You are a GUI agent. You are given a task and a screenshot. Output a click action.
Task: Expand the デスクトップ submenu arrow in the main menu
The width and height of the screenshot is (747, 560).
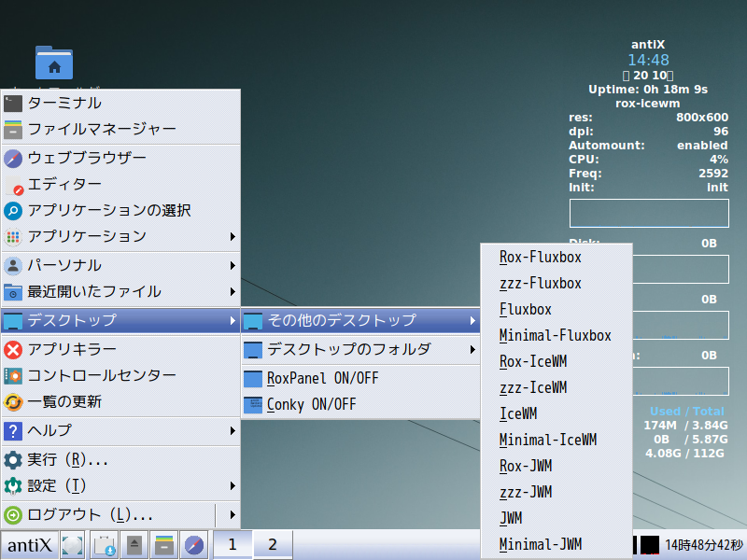pos(233,320)
